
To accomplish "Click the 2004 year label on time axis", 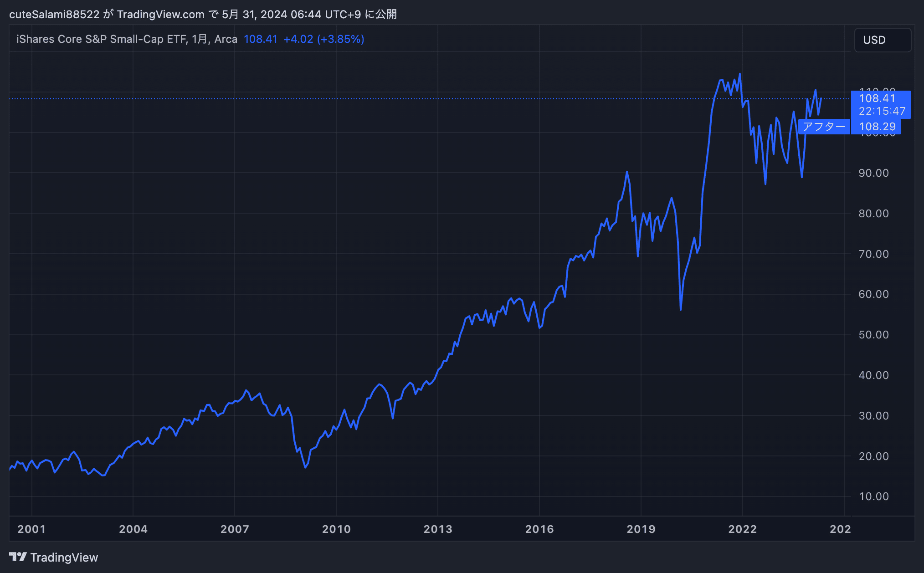I will (133, 529).
